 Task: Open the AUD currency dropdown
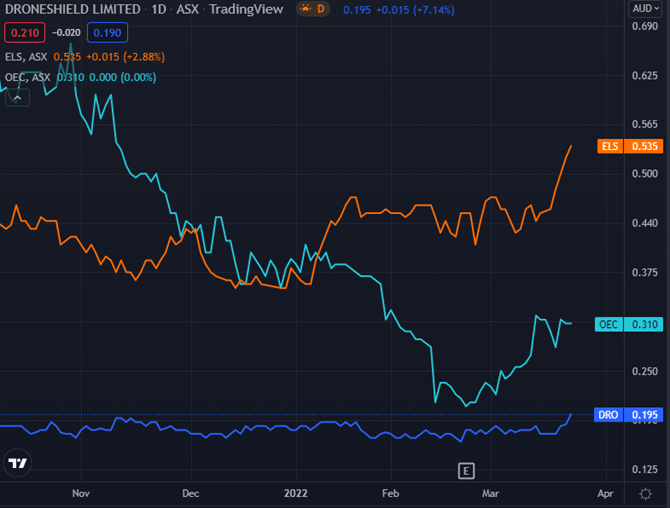pyautogui.click(x=645, y=9)
